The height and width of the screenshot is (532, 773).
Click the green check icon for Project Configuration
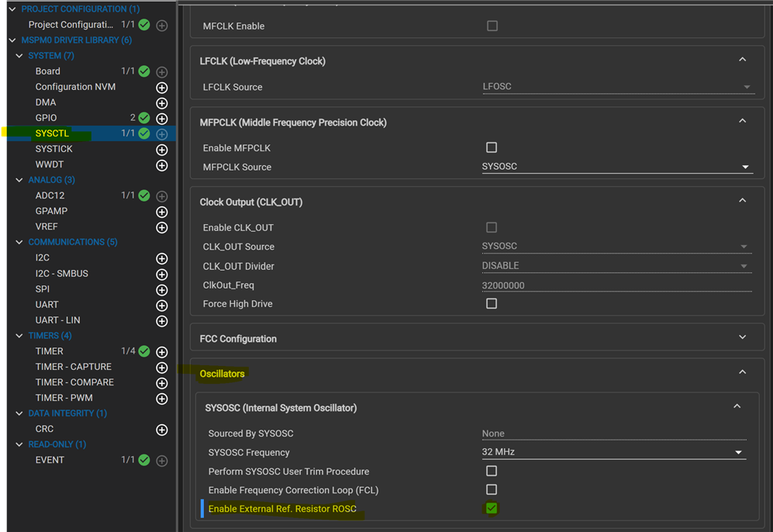click(x=144, y=25)
